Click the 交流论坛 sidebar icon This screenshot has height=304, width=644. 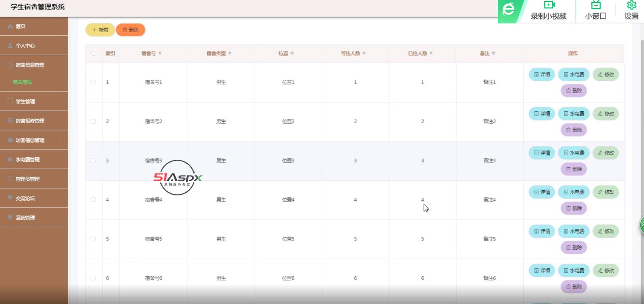10,198
